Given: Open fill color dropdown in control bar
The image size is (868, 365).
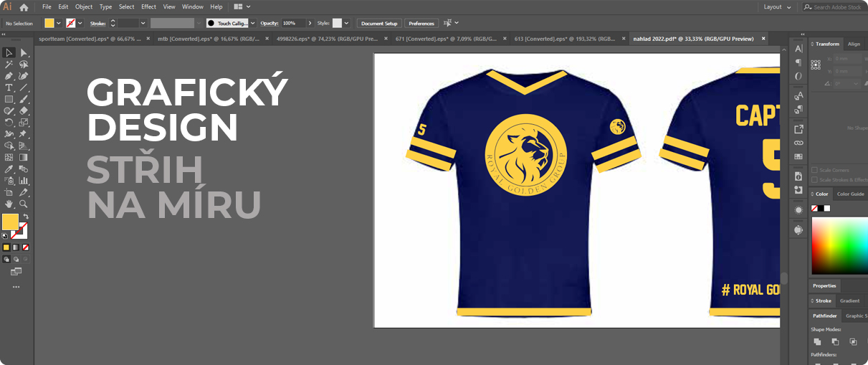Looking at the screenshot, I should point(58,23).
